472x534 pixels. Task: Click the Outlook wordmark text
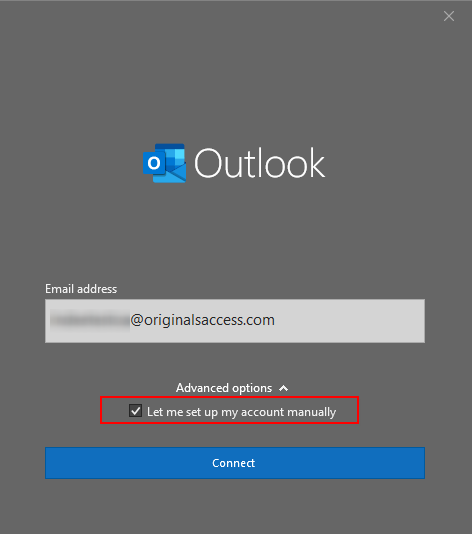[259, 163]
